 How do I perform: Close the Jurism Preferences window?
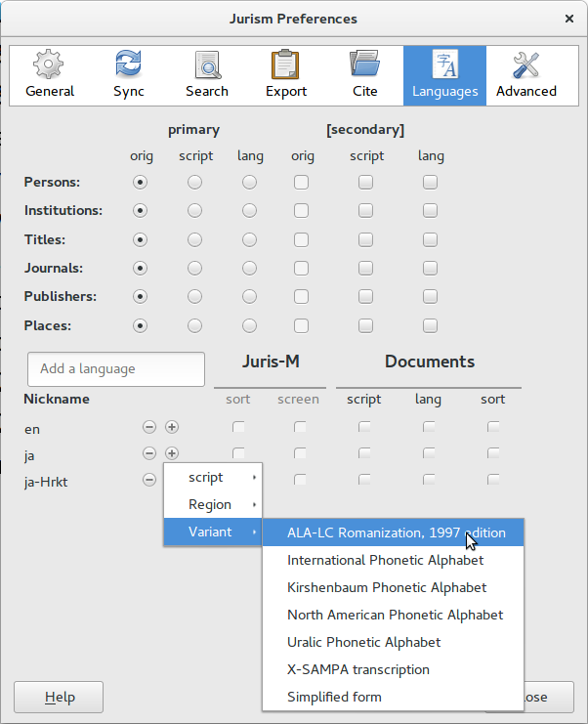tap(569, 19)
